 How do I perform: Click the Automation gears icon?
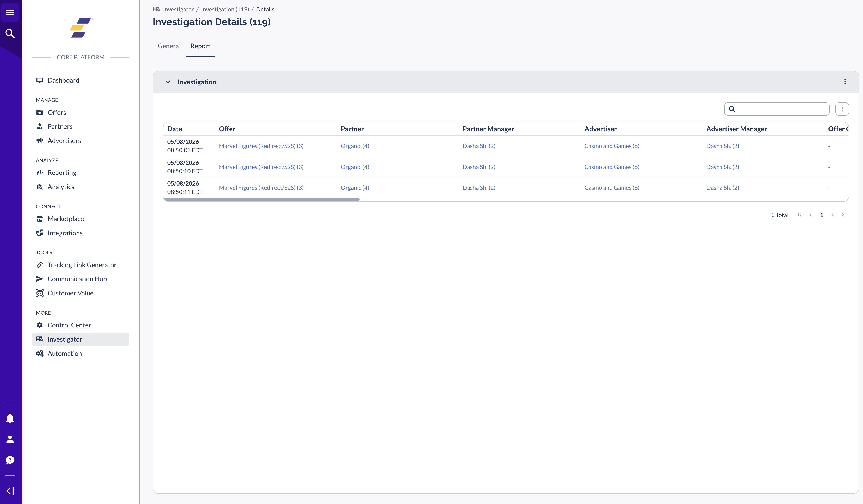point(40,353)
